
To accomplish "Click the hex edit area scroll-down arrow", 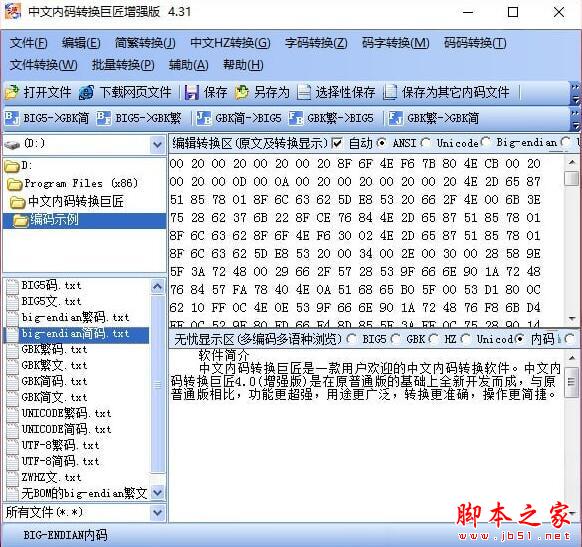I will [x=572, y=319].
